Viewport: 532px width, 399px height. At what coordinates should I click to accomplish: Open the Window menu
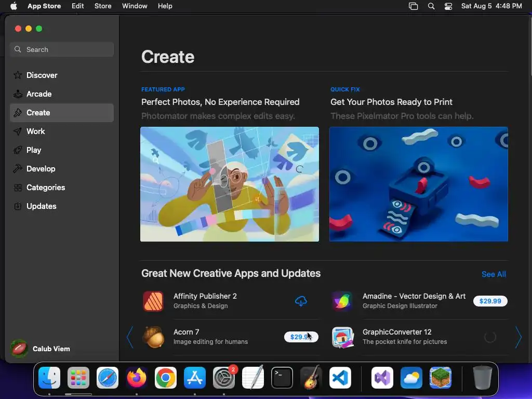pyautogui.click(x=135, y=6)
